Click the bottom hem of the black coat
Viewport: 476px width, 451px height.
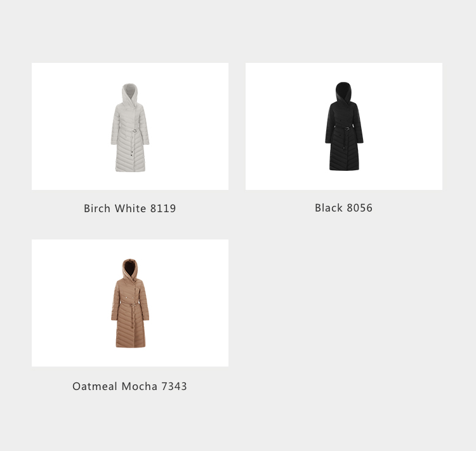[x=344, y=168]
